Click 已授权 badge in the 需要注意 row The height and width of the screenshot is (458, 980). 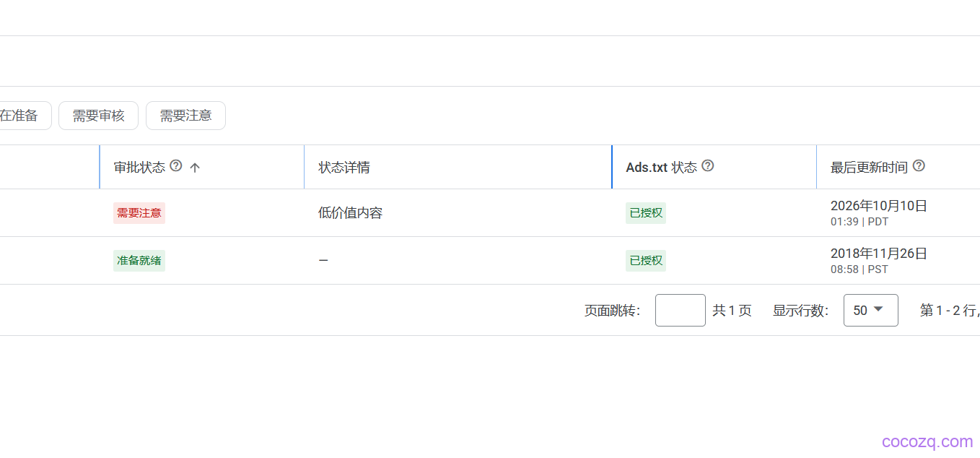click(646, 213)
